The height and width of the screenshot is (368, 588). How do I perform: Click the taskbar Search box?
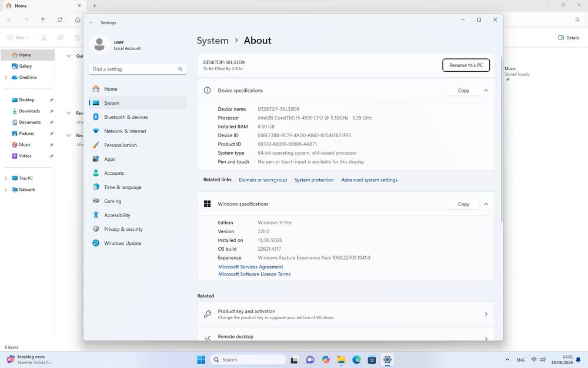(248, 360)
